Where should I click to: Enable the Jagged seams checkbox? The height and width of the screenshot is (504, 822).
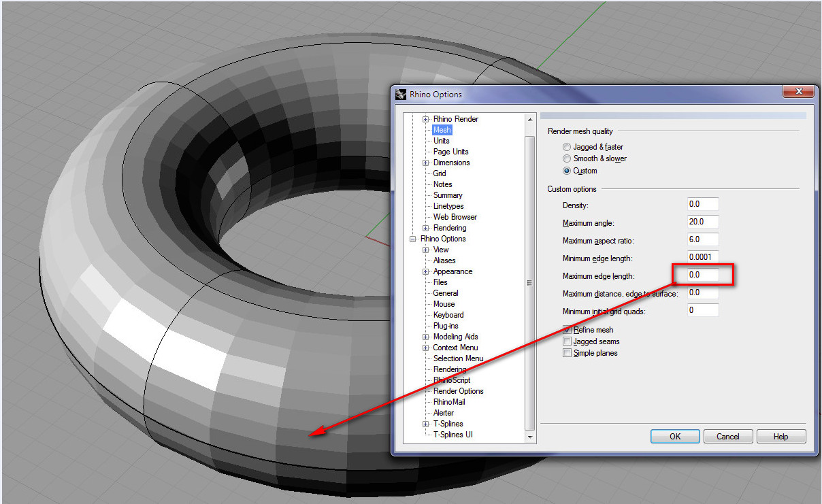click(567, 341)
